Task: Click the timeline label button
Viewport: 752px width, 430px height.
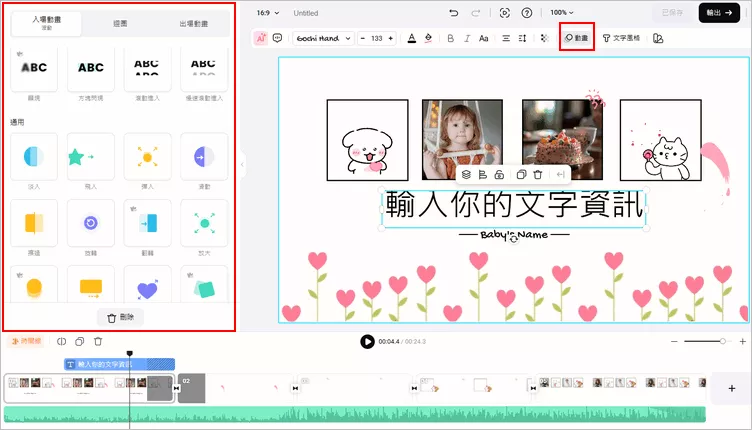Action: coord(26,341)
